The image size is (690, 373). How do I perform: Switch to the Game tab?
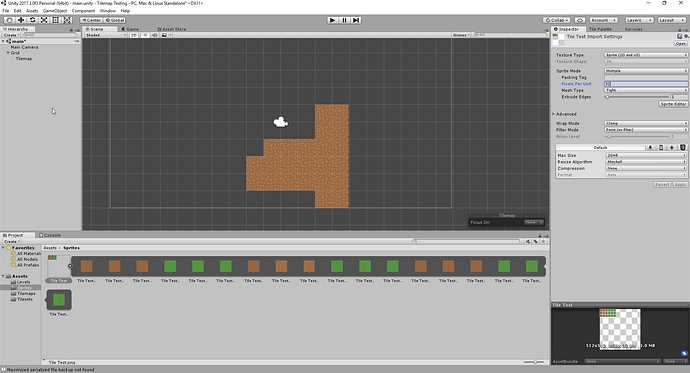tap(131, 29)
